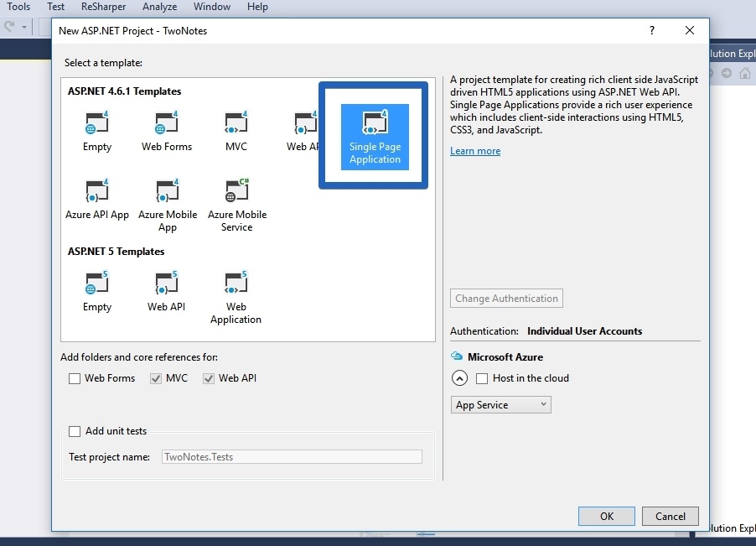Image resolution: width=756 pixels, height=546 pixels.
Task: Select the Web Forms template icon
Action: point(166,122)
